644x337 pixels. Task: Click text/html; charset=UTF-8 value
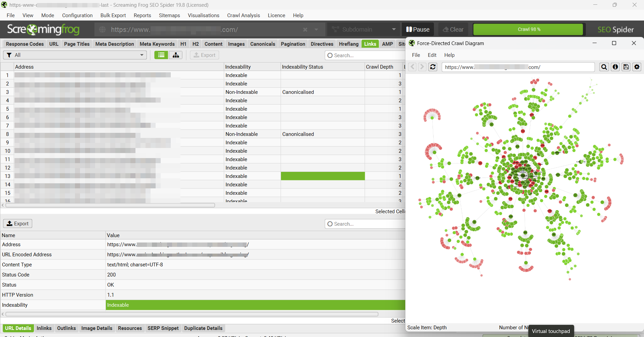[x=135, y=265]
